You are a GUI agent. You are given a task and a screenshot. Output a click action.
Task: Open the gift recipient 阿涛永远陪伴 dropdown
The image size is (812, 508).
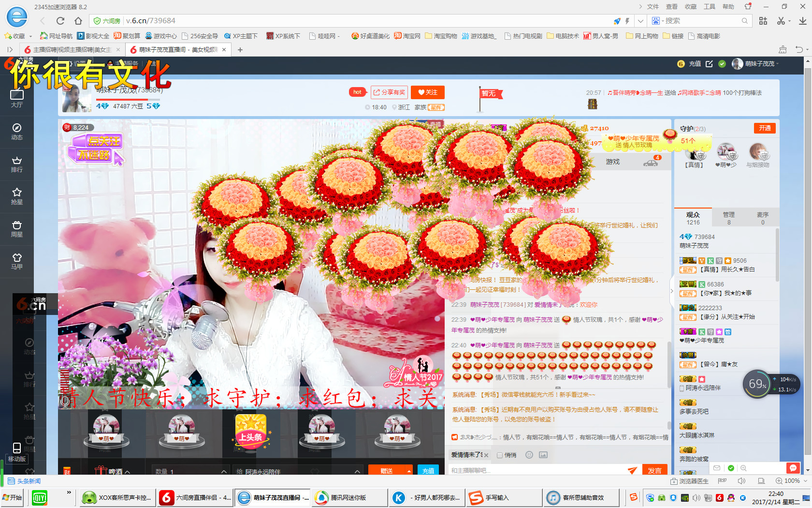click(x=298, y=471)
